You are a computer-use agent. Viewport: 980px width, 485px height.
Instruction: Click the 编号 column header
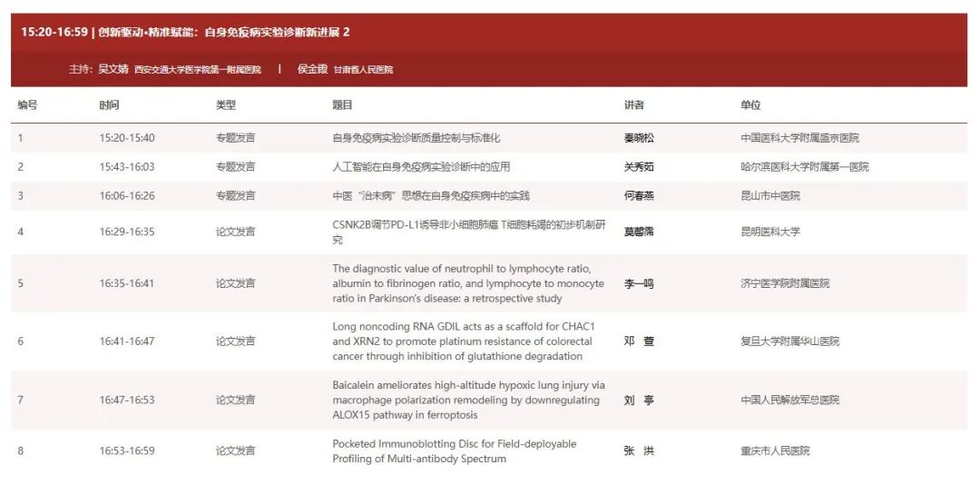(x=27, y=105)
